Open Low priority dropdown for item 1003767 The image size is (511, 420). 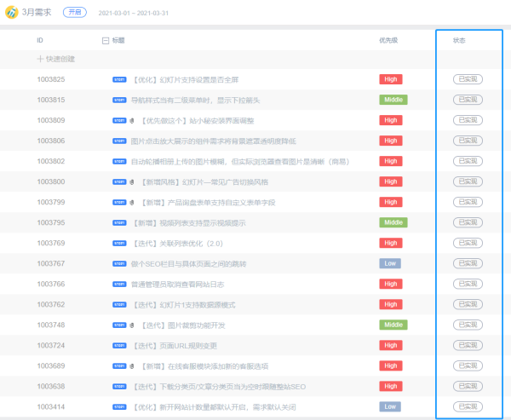pyautogui.click(x=390, y=263)
